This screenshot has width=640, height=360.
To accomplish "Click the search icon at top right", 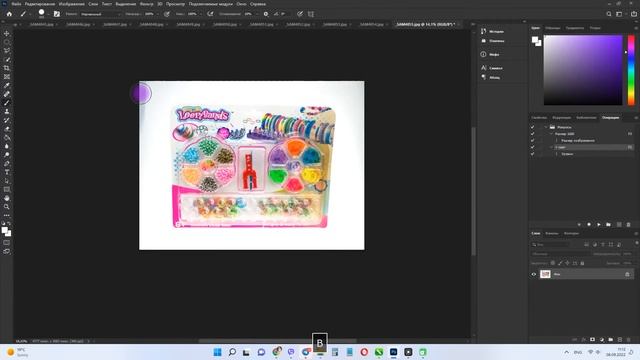I will tap(609, 14).
